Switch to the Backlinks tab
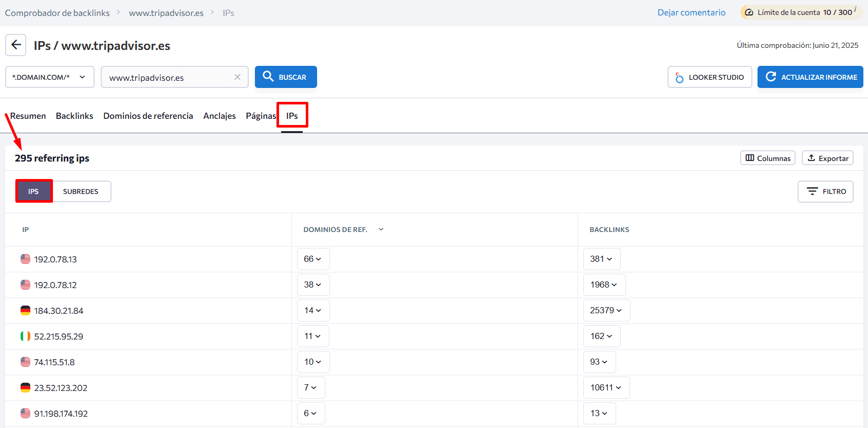This screenshot has width=868, height=428. tap(75, 116)
